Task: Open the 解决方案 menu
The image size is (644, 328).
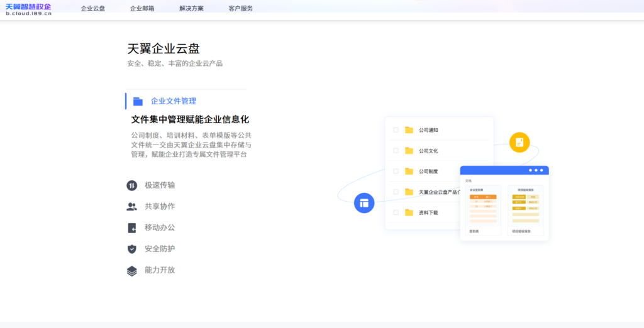Action: [x=191, y=8]
